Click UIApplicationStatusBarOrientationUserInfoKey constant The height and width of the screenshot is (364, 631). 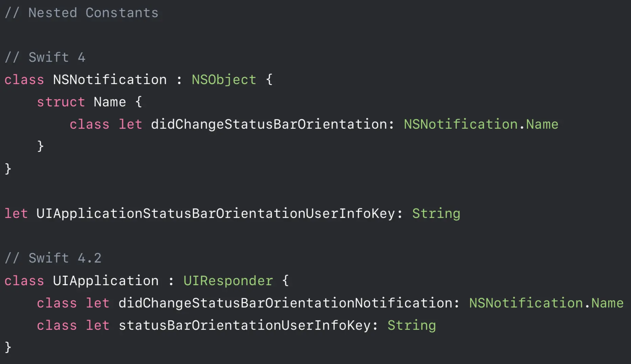tap(216, 214)
